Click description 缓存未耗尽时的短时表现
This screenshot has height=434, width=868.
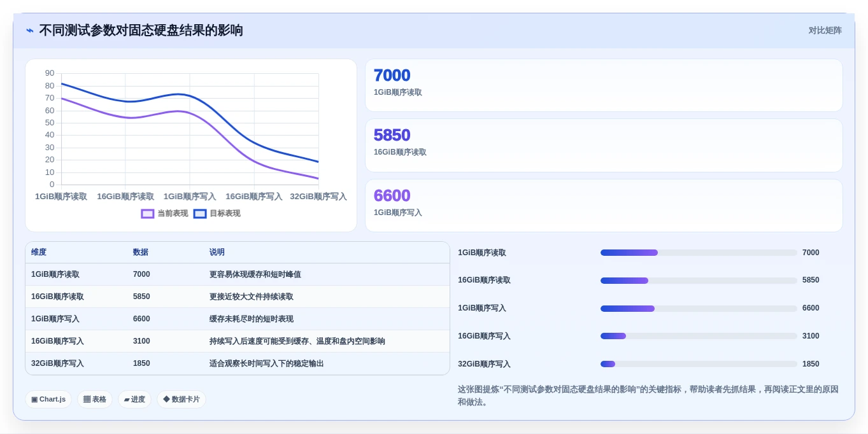click(252, 319)
